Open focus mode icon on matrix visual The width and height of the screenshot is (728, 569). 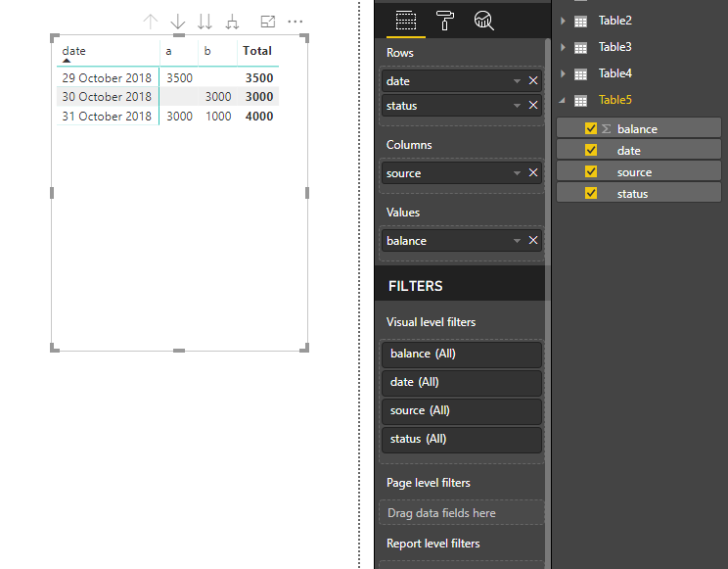(x=268, y=22)
